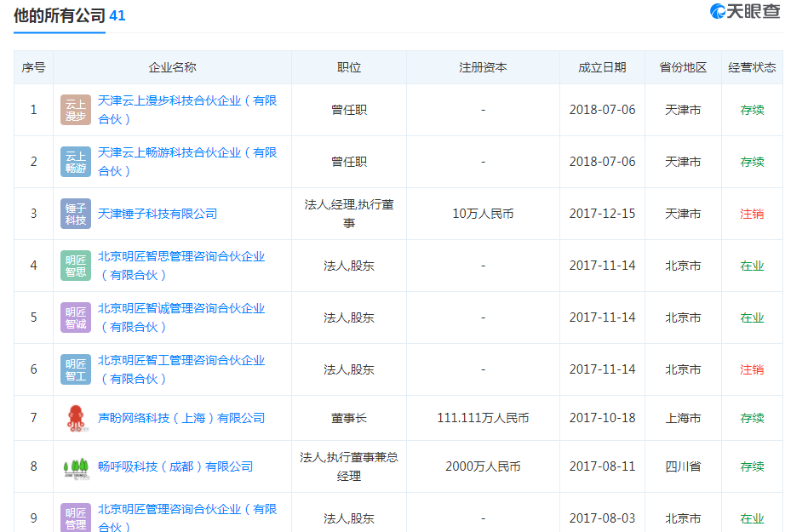Click the 明匠智思 company logo icon
785x532 pixels.
76,266
